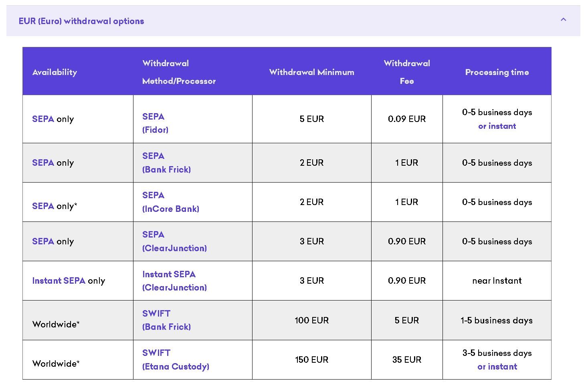Click the SEPA availability link in the InCore Bank row
The image size is (588, 390).
pyautogui.click(x=43, y=206)
